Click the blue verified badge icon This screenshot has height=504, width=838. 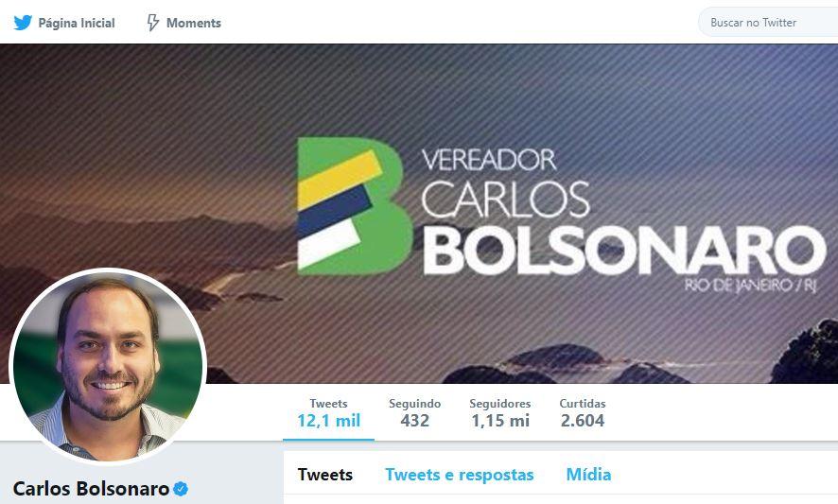[182, 488]
